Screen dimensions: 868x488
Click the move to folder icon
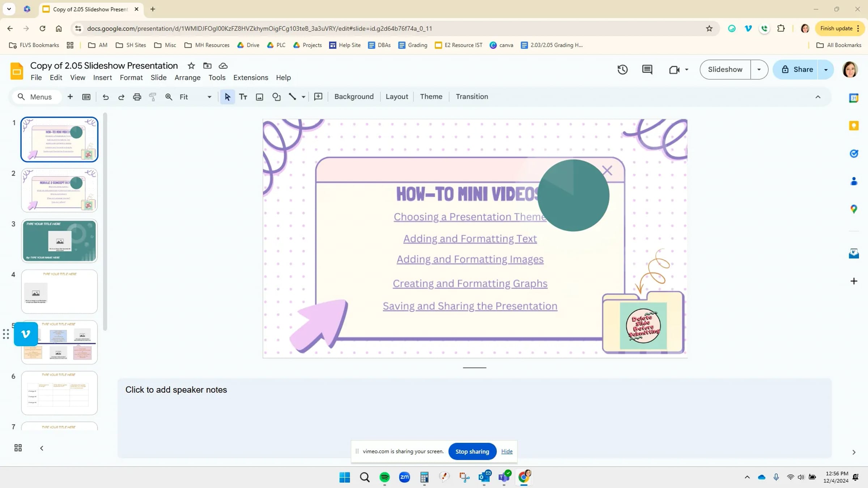pos(207,65)
